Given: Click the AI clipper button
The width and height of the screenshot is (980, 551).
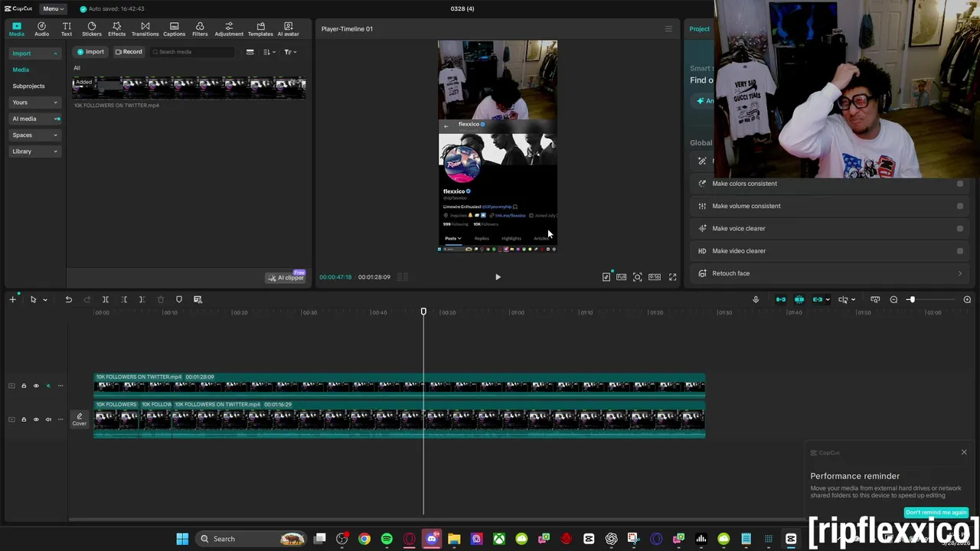Looking at the screenshot, I should pyautogui.click(x=286, y=277).
